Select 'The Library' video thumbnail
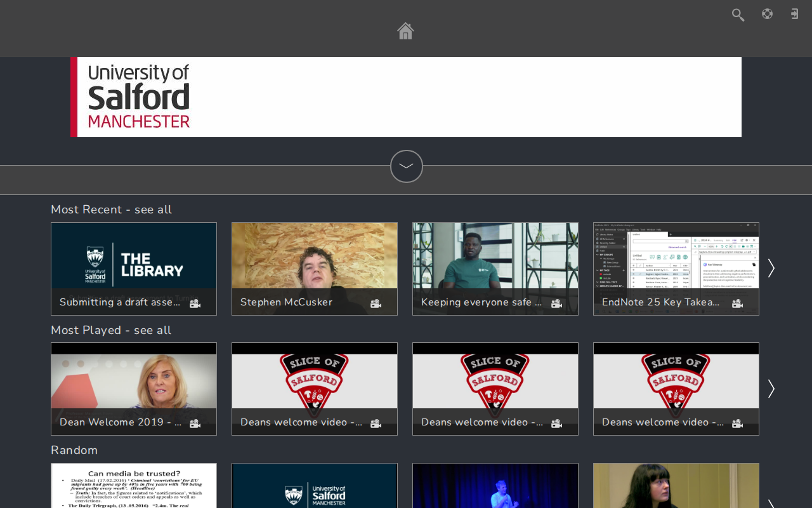The image size is (812, 508). pos(134,269)
